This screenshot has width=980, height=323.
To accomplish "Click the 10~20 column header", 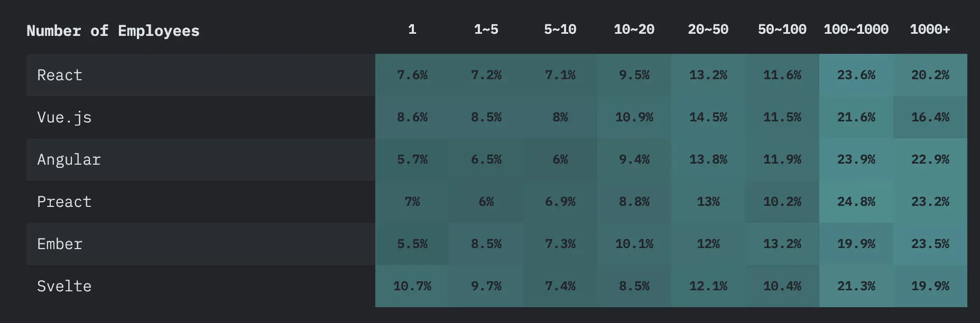I will (634, 30).
